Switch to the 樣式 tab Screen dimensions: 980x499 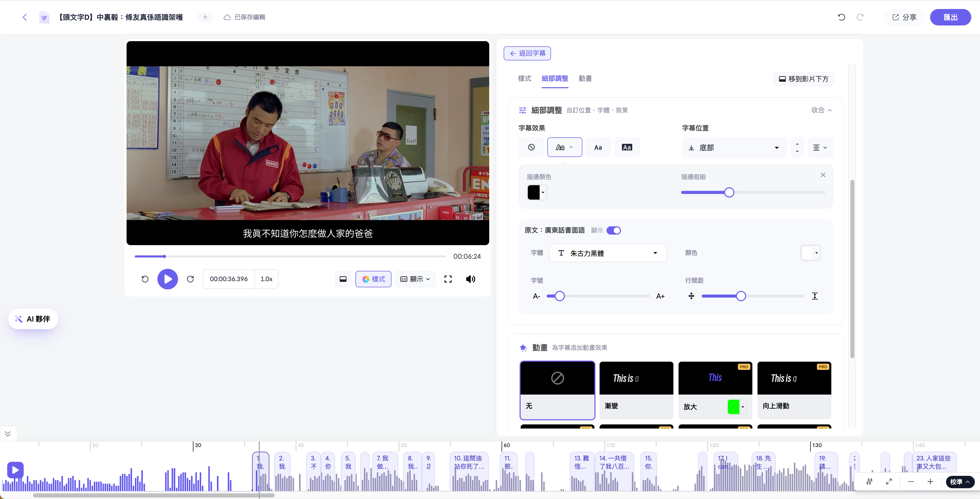pyautogui.click(x=524, y=78)
